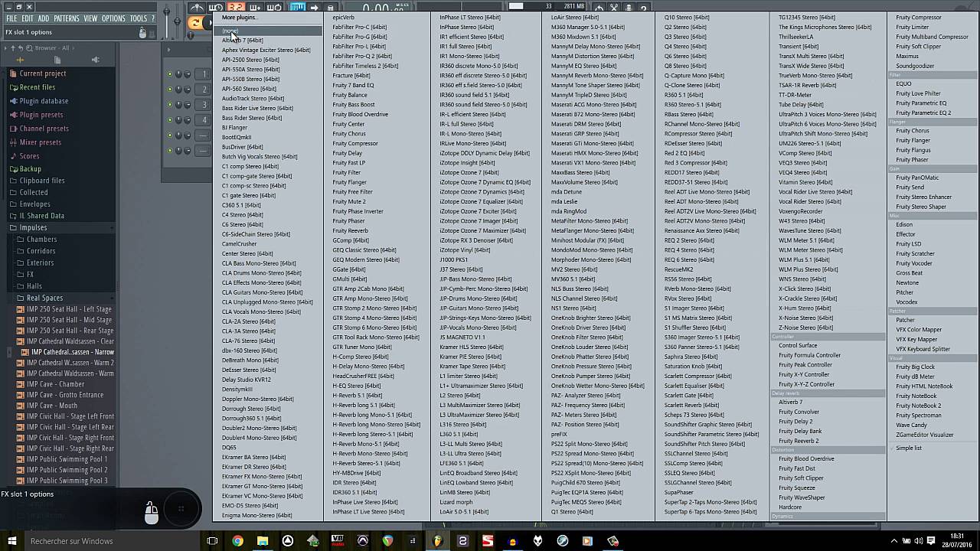This screenshot has width=980, height=551.
Task: Pick CamelCrusher from the plugin list
Action: click(239, 244)
